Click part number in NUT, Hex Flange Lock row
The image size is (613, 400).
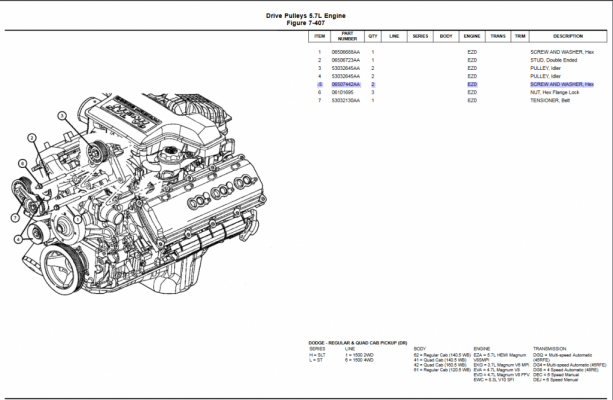pos(340,92)
